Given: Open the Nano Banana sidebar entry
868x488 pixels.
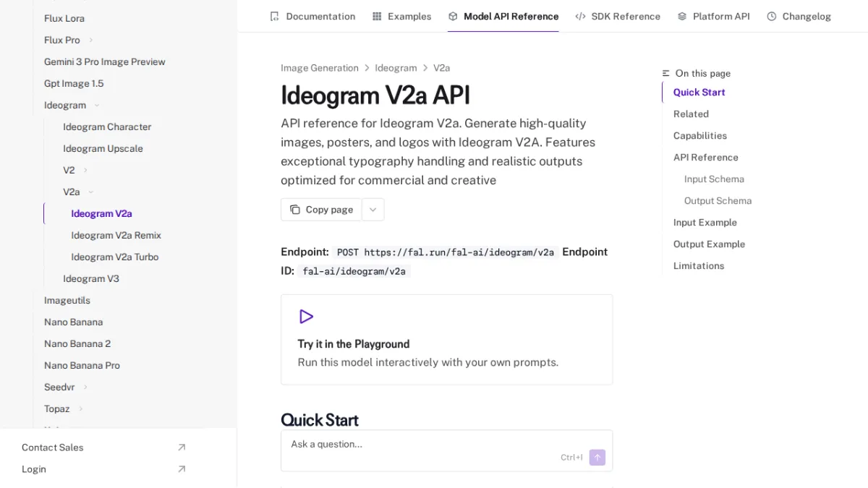Looking at the screenshot, I should point(73,322).
